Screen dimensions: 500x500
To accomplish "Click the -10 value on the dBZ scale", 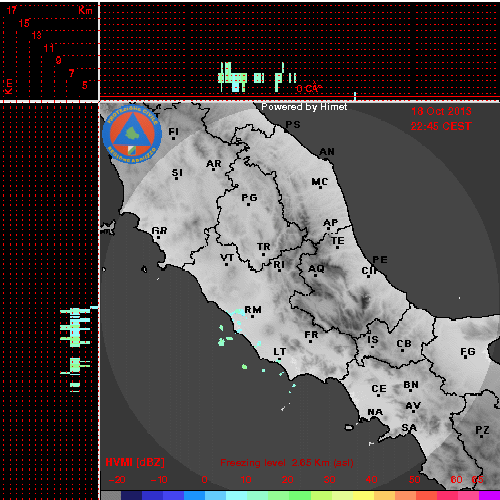I will pos(159,480).
